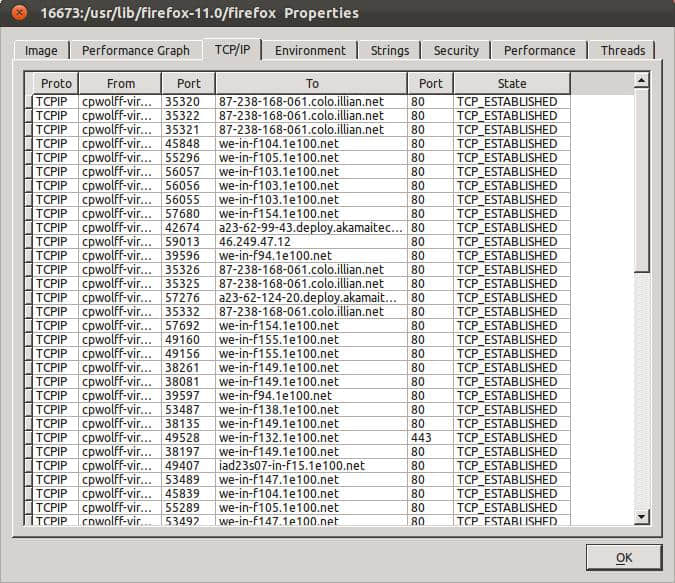Click a23-62-124-20.deploy.akamait... address cell

click(311, 298)
